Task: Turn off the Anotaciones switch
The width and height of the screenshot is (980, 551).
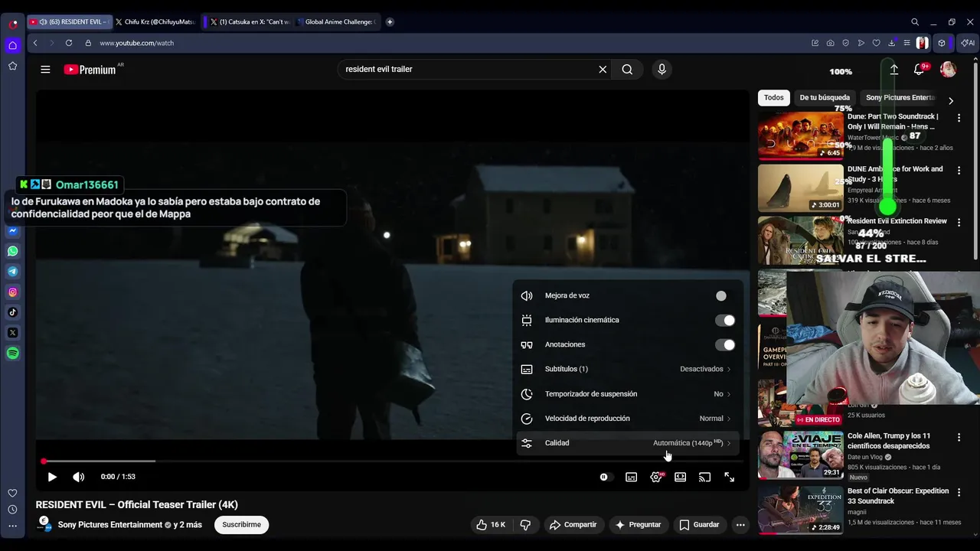Action: point(724,344)
